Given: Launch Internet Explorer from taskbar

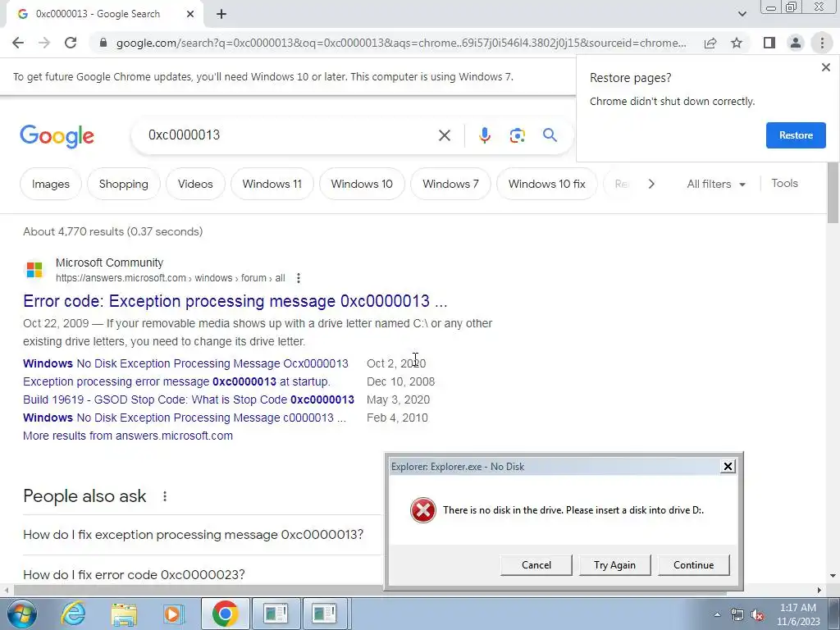Looking at the screenshot, I should (x=73, y=614).
